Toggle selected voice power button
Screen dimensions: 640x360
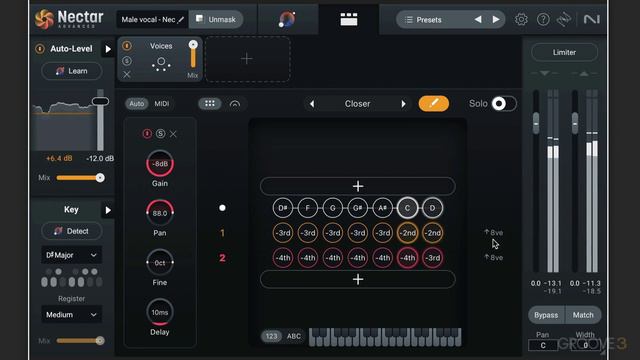tap(147, 133)
